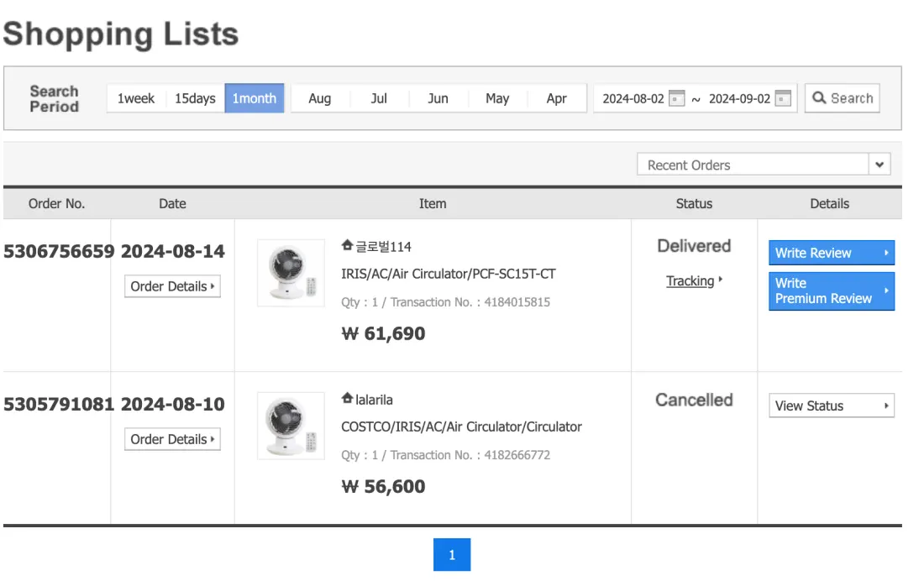924x581 pixels.
Task: Filter orders by Jun
Action: tap(438, 98)
